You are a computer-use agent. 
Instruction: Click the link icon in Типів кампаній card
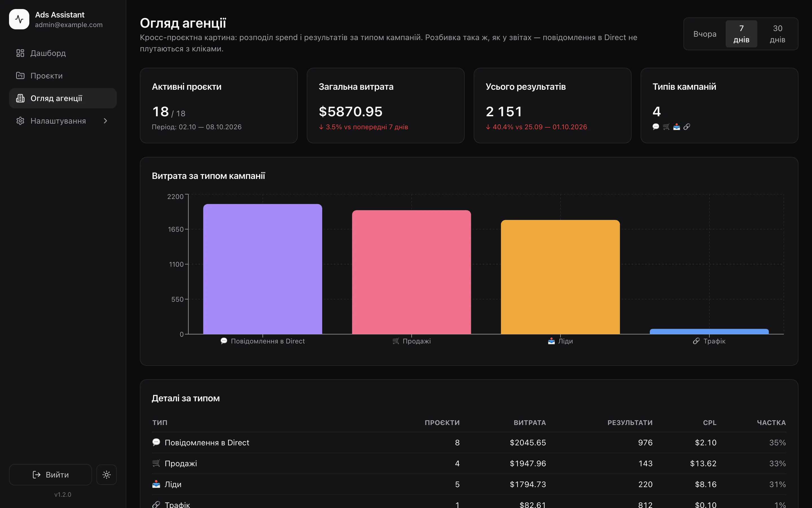[687, 127]
